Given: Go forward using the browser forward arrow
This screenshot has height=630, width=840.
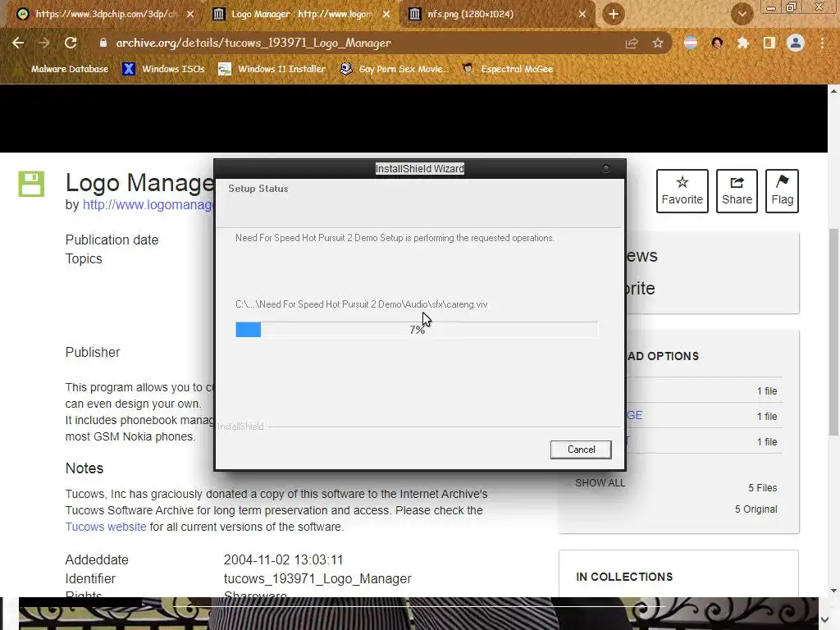Looking at the screenshot, I should click(x=44, y=43).
